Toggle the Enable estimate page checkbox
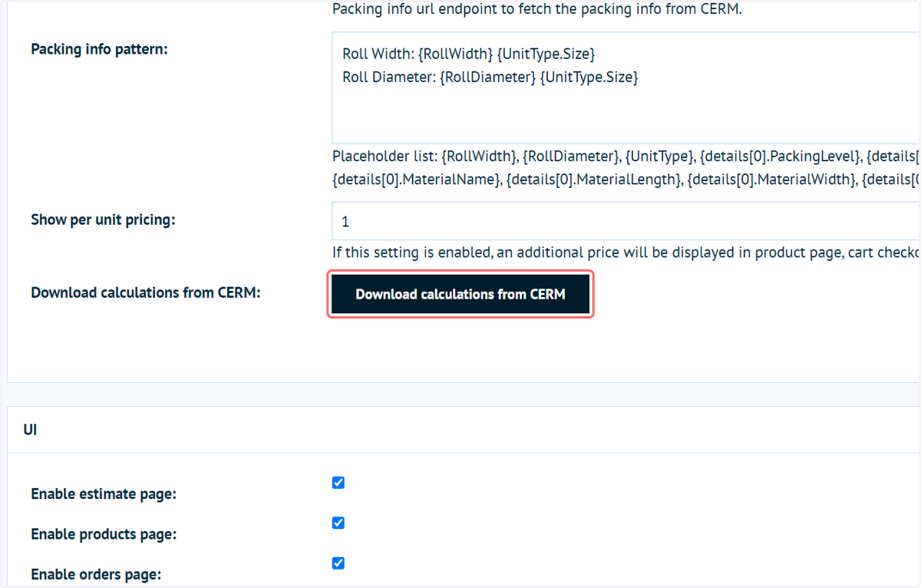This screenshot has width=921, height=588. point(338,483)
